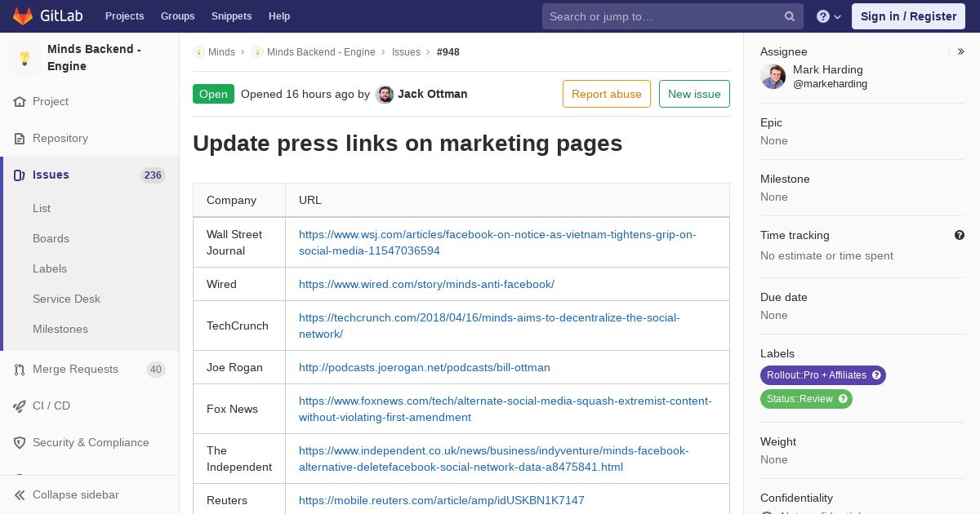Open the Wired article link

[426, 284]
